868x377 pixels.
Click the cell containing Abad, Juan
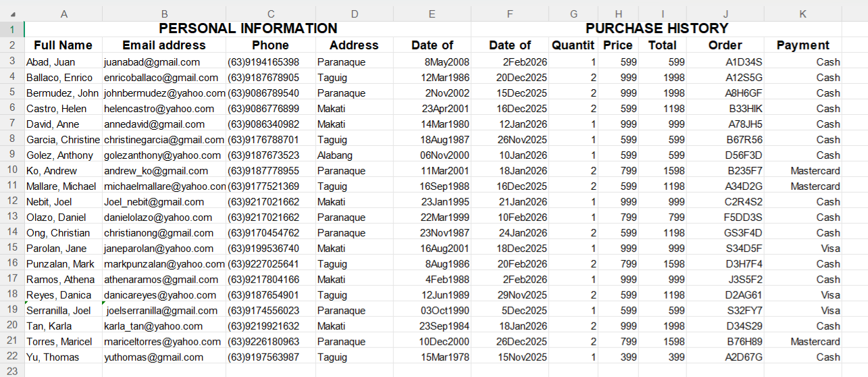click(x=63, y=62)
